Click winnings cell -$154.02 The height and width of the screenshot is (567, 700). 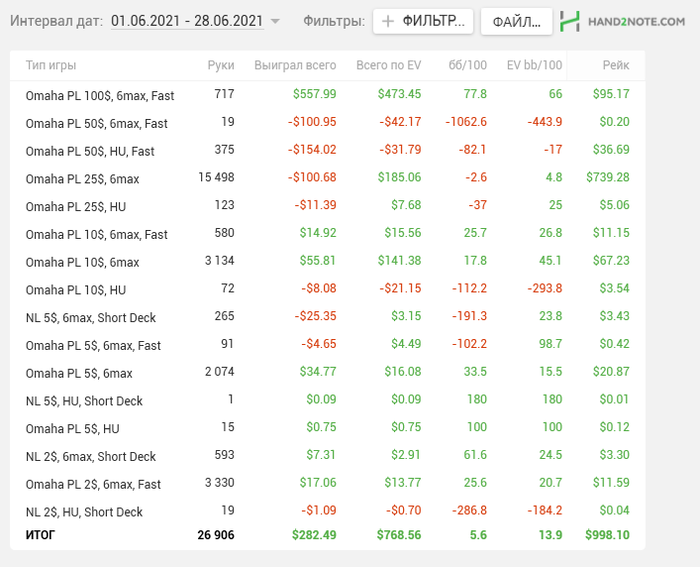point(312,150)
